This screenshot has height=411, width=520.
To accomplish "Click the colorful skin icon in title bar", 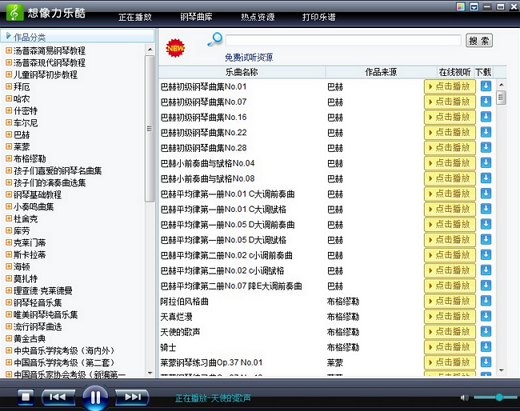I will [460, 7].
